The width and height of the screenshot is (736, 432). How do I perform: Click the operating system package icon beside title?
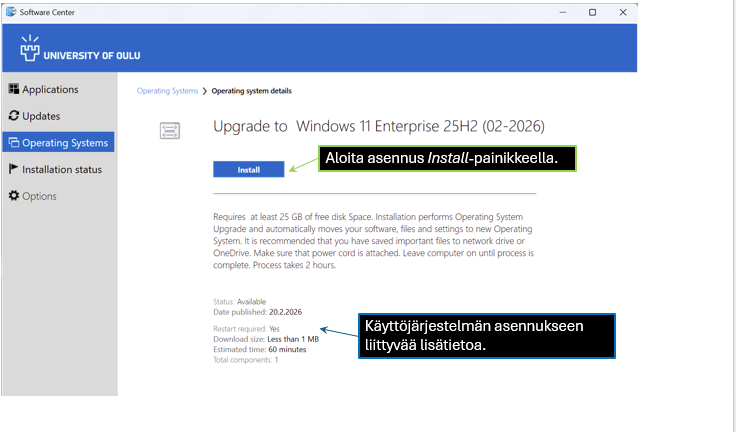click(x=169, y=130)
